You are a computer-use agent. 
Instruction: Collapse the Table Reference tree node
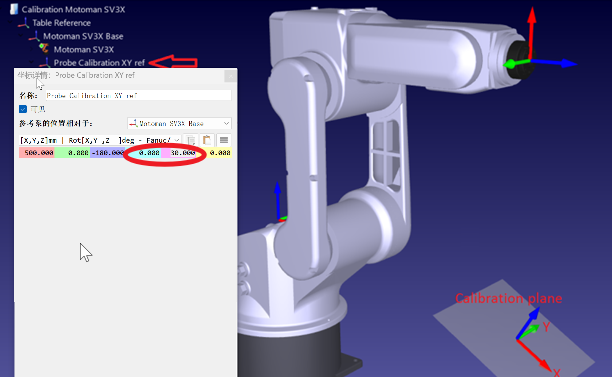11,23
